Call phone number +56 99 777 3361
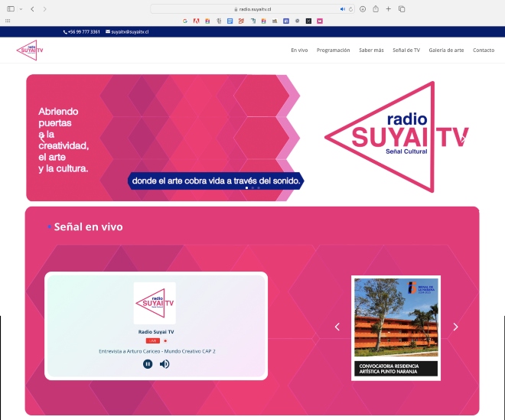This screenshot has width=505, height=420. pyautogui.click(x=81, y=31)
